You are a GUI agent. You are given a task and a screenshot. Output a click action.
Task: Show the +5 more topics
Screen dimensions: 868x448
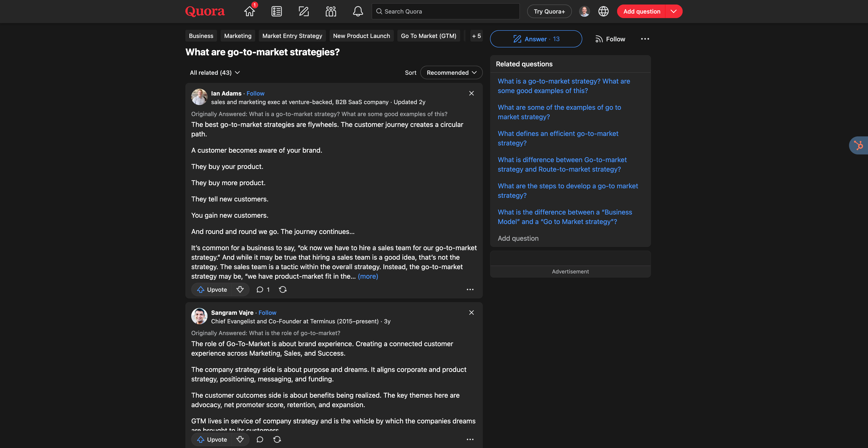(476, 36)
